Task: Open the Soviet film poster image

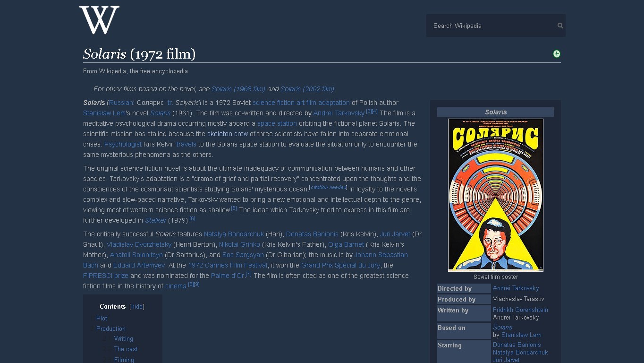Action: (x=495, y=195)
